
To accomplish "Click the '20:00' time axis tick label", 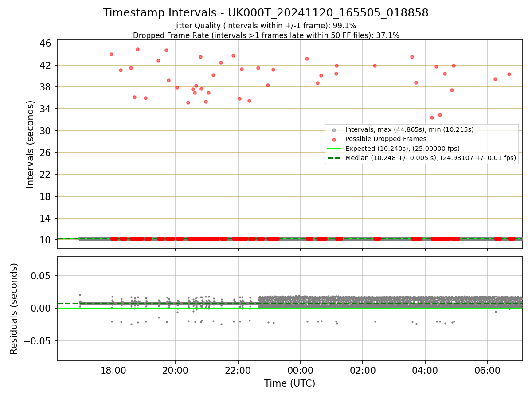I will tap(175, 370).
